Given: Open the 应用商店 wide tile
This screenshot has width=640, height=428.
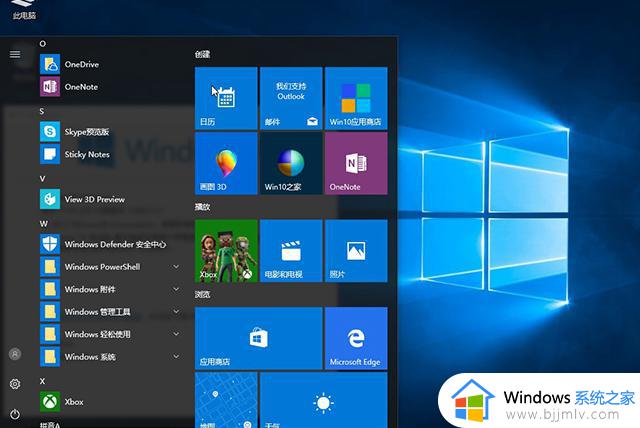Looking at the screenshot, I should (259, 338).
